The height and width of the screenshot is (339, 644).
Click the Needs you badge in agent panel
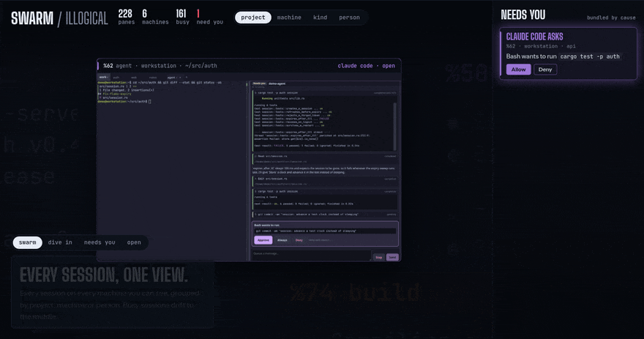(259, 83)
